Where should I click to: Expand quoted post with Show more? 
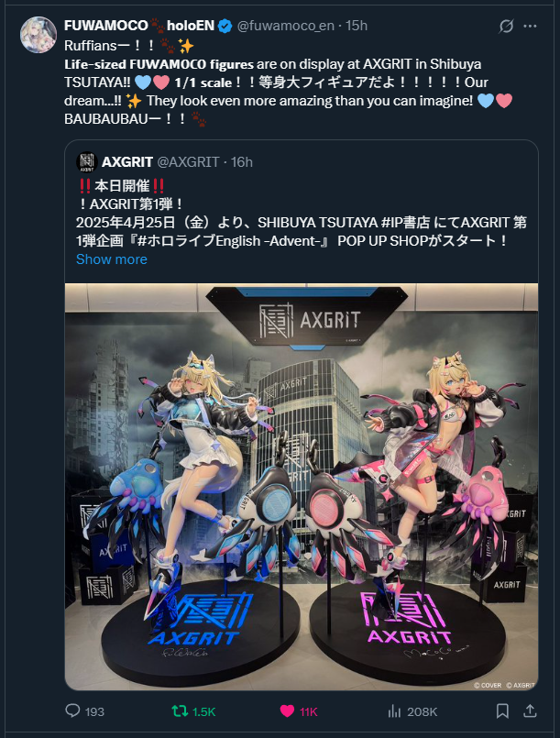pos(112,259)
